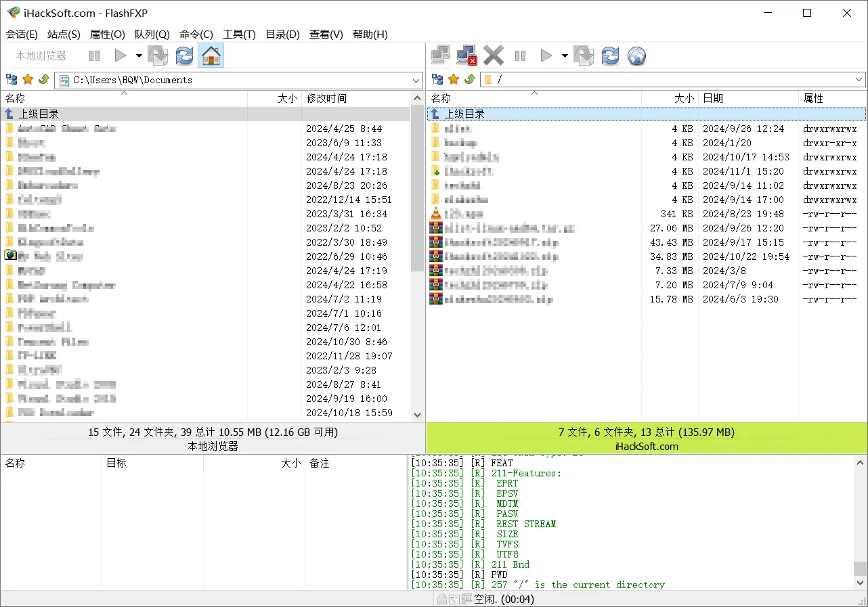This screenshot has width=868, height=607.
Task: Click the remote pane green up-directory arrow
Action: 470,80
